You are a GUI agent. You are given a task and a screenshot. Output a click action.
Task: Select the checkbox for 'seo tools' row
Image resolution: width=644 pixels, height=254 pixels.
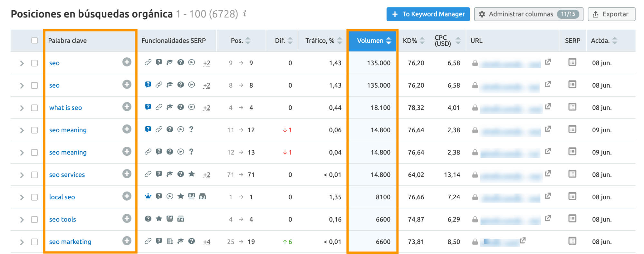(x=34, y=220)
